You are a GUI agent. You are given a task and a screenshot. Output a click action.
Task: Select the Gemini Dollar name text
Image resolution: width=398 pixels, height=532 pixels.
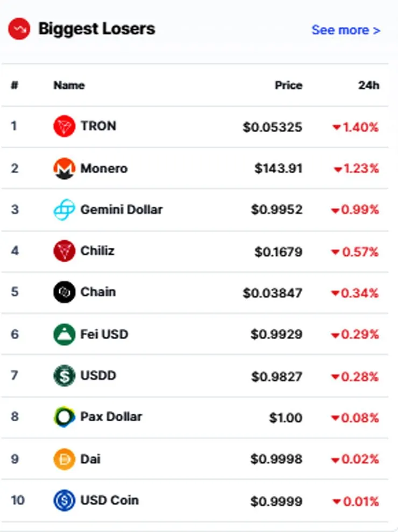121,210
